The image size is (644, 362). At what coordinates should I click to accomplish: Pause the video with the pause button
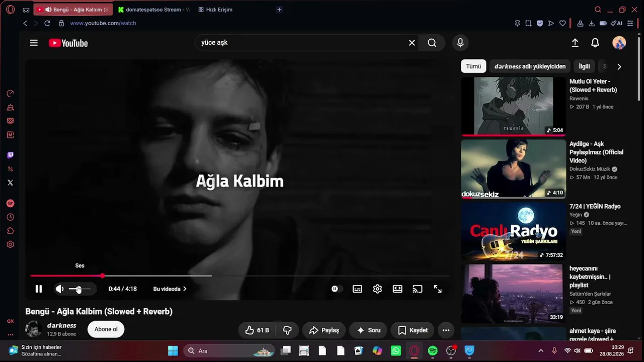point(39,289)
